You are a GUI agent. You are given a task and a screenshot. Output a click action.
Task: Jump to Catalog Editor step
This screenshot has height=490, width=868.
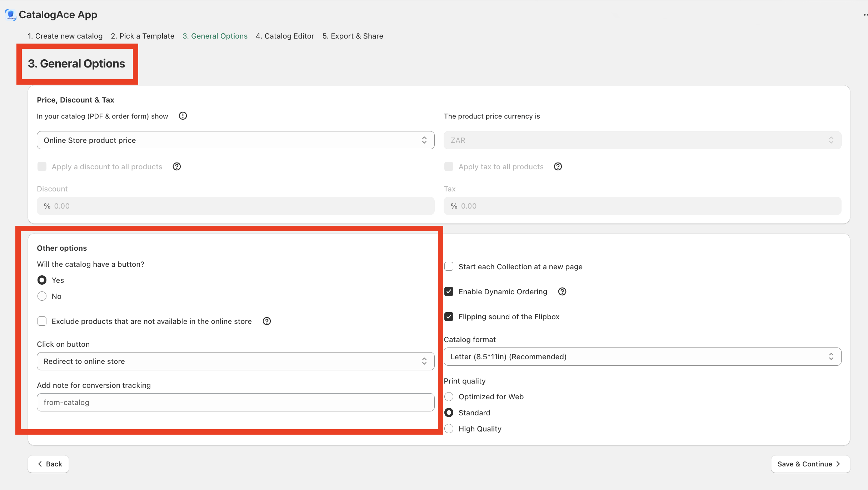click(x=285, y=36)
